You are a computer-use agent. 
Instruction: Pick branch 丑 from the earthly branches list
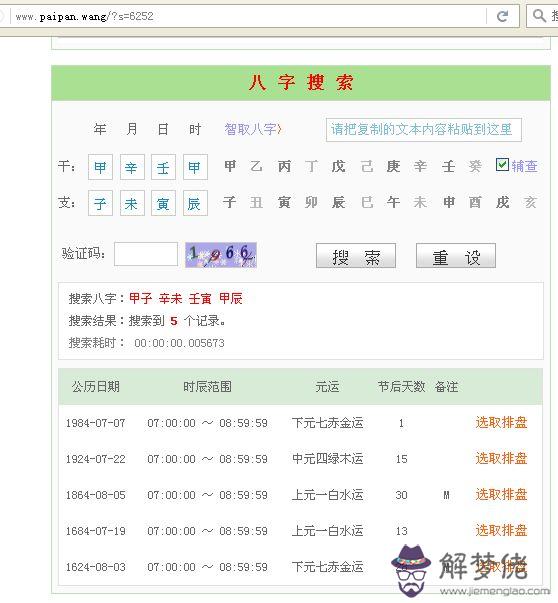point(257,202)
